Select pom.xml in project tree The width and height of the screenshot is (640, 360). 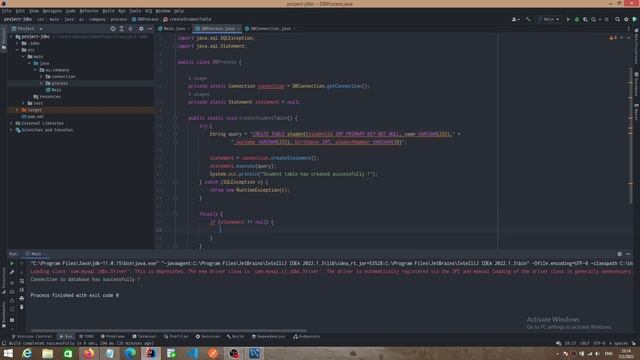(33, 116)
